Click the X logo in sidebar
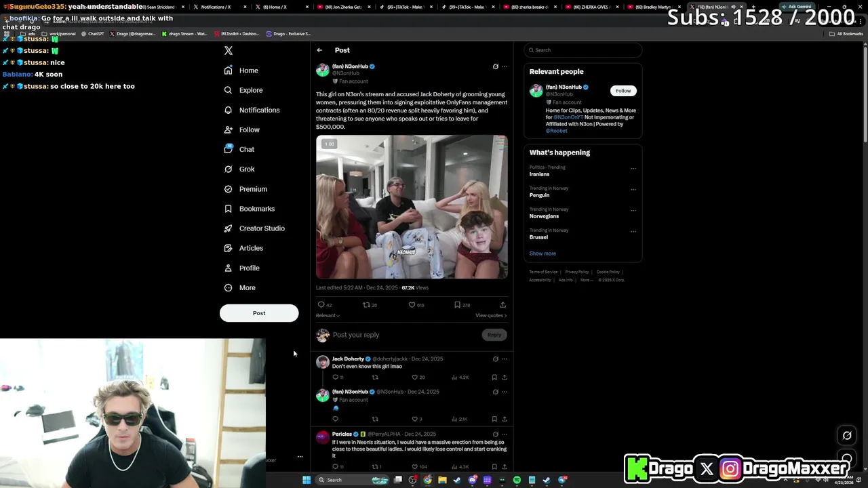868x488 pixels. click(229, 51)
